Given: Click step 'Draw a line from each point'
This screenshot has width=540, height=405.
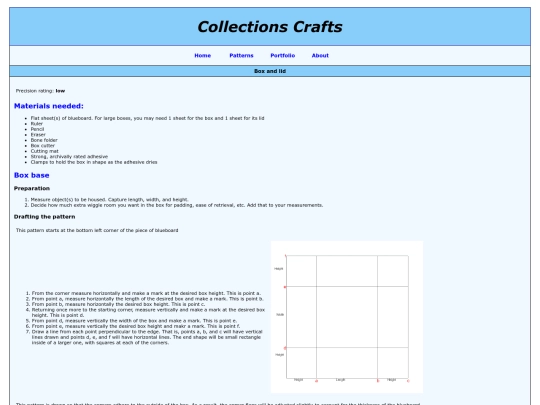Looking at the screenshot, I should pos(147,338).
